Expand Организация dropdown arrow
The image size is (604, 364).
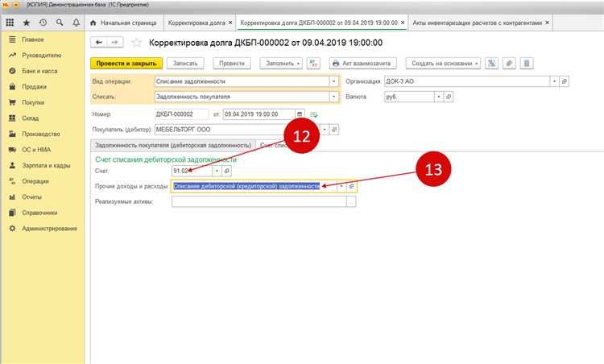[554, 81]
